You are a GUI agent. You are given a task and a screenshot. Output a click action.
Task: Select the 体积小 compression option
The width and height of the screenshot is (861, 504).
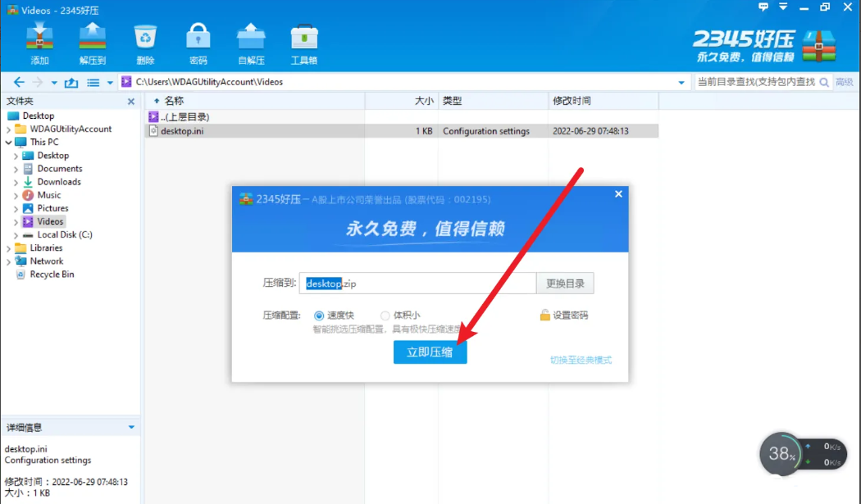click(x=385, y=316)
